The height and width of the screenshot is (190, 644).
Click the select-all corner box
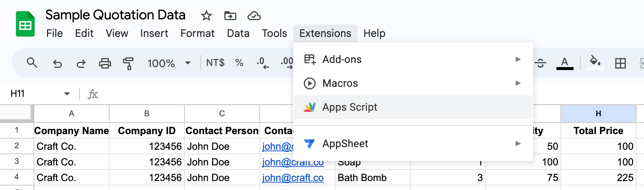tap(16, 113)
